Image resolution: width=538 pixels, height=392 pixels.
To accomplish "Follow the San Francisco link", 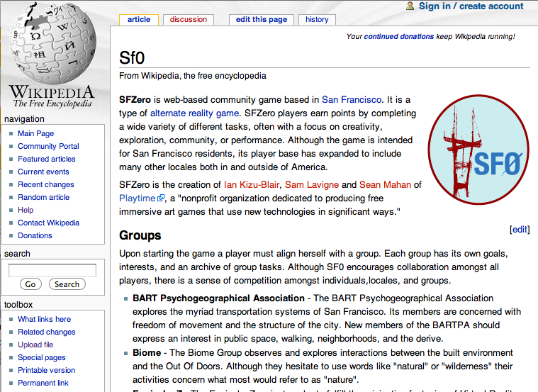I will coord(352,99).
